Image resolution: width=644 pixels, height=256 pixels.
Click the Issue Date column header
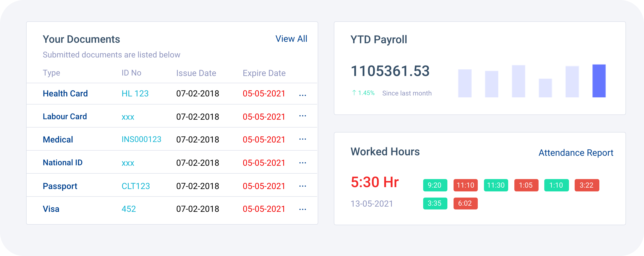click(196, 73)
